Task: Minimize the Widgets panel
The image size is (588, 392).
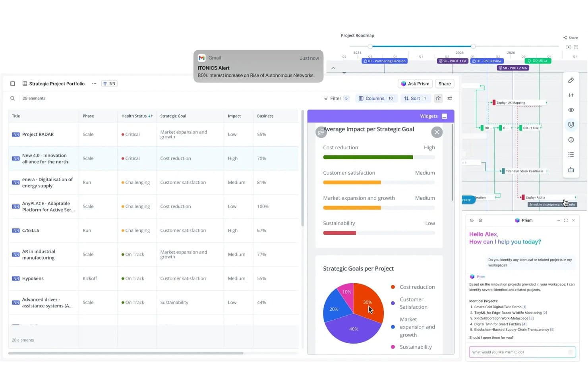Action: click(x=445, y=116)
